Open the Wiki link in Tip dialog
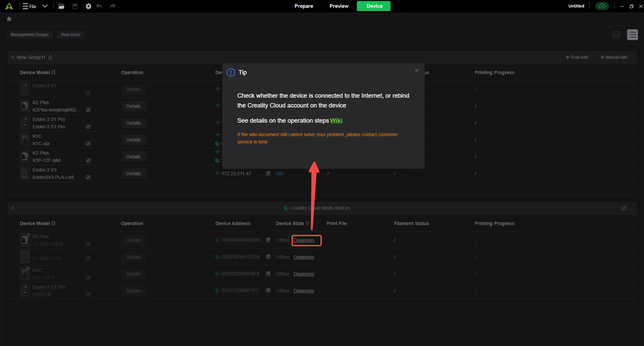644x346 pixels. [336, 120]
